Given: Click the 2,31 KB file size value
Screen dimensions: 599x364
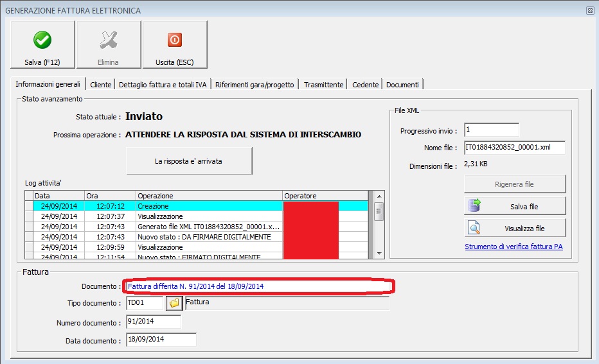Looking at the screenshot, I should click(476, 164).
